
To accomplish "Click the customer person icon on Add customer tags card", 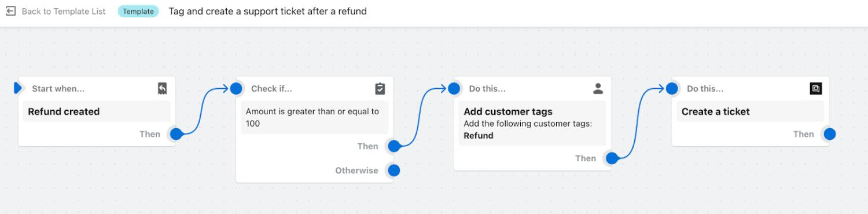I will click(598, 89).
